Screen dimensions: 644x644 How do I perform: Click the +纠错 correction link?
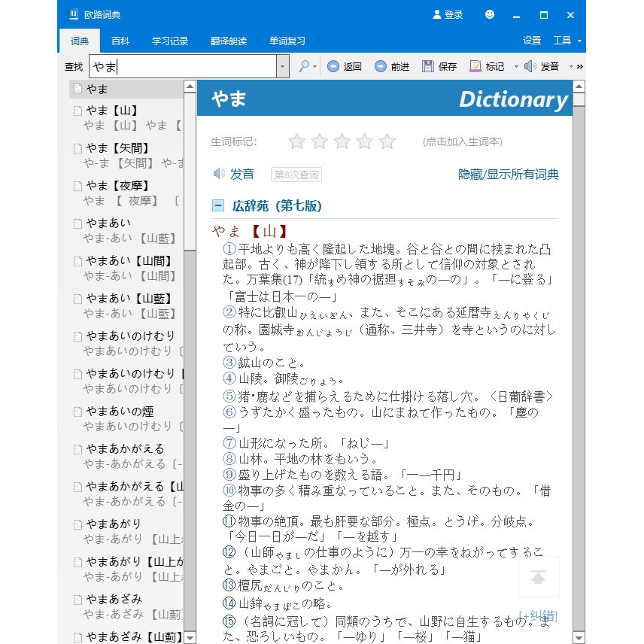[x=538, y=615]
